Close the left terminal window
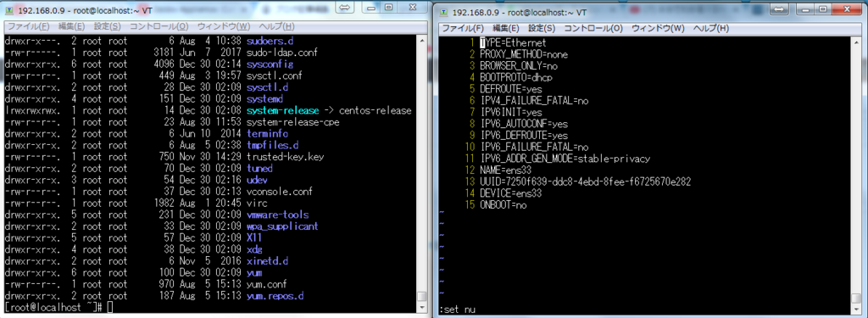868x318 pixels. click(413, 7)
